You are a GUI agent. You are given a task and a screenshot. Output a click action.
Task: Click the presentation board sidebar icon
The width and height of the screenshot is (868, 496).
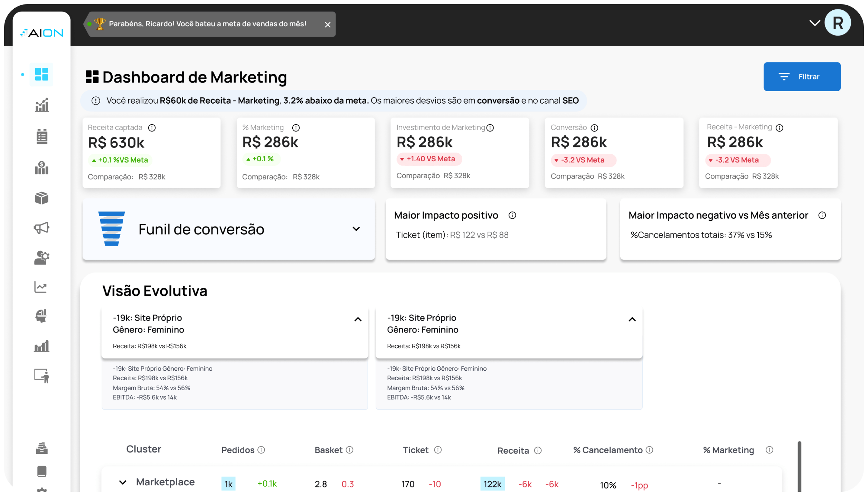(x=42, y=376)
